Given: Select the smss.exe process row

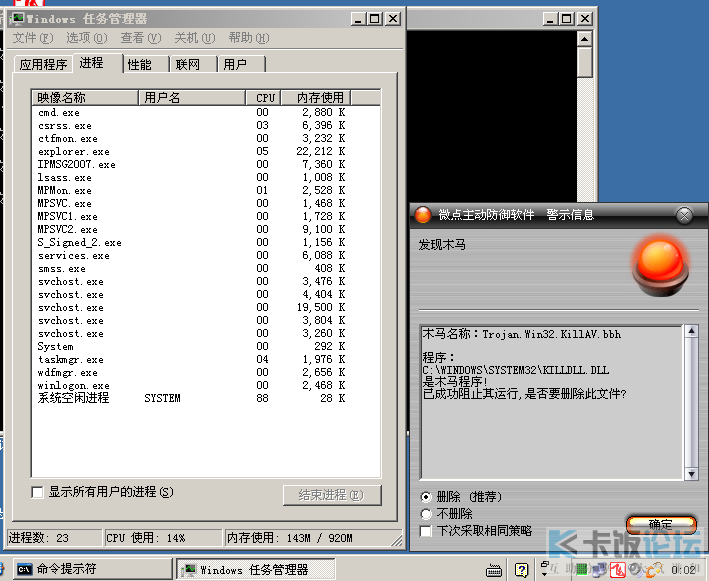Looking at the screenshot, I should 206,269.
